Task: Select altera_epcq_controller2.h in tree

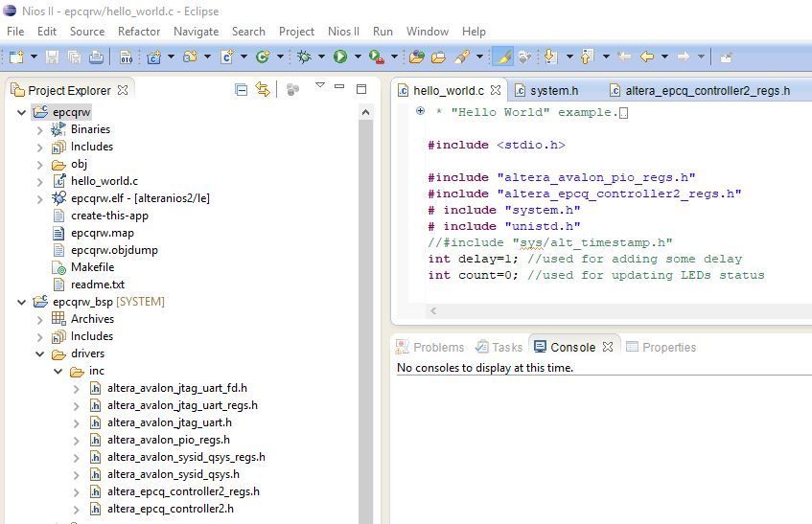Action: [170, 509]
